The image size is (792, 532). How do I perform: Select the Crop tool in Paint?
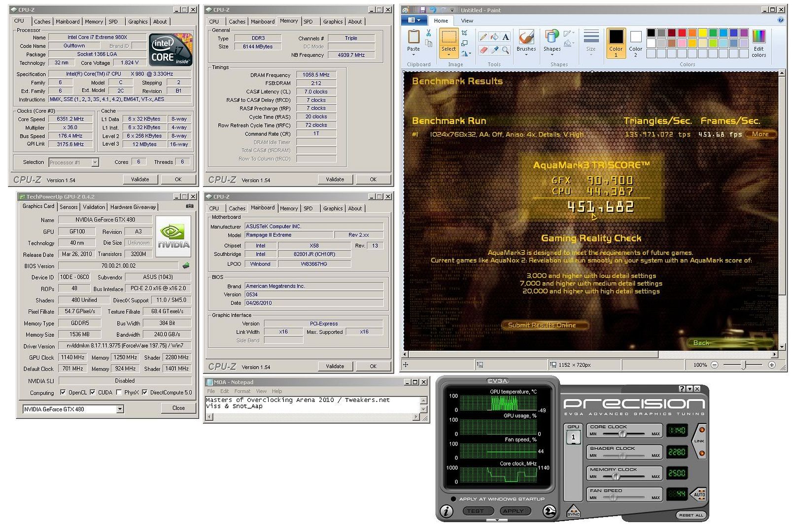coord(464,33)
